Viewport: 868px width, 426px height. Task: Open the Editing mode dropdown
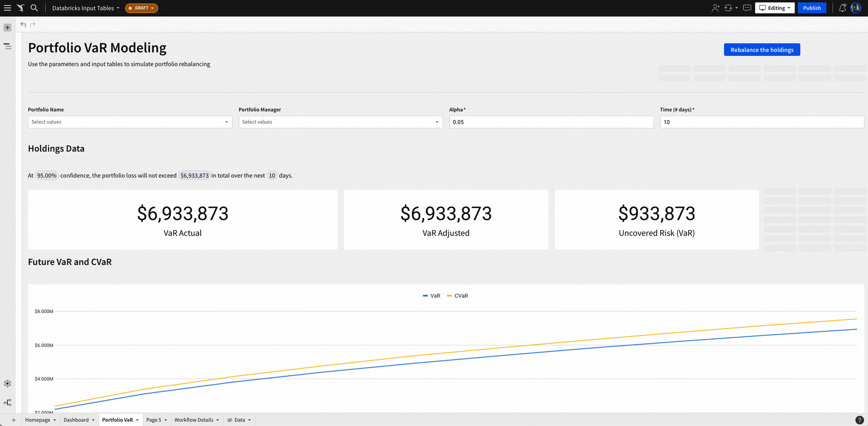[775, 8]
